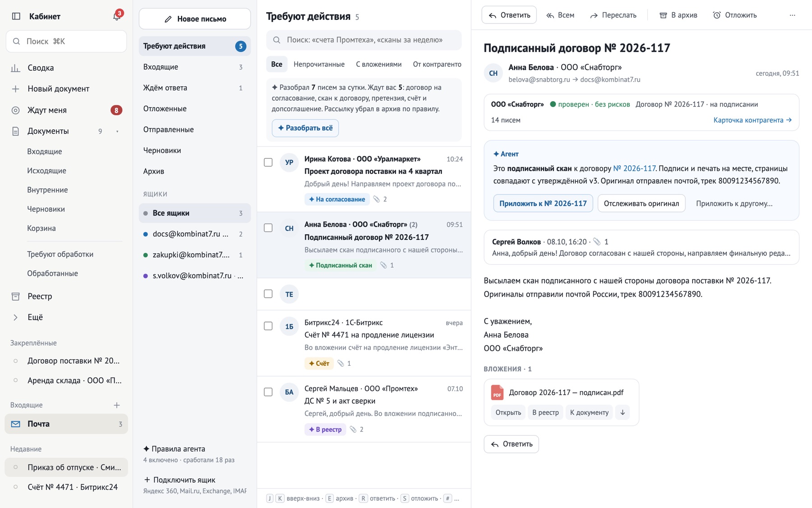Switch to С вложениями filter tab
This screenshot has height=508, width=812.
click(x=378, y=64)
